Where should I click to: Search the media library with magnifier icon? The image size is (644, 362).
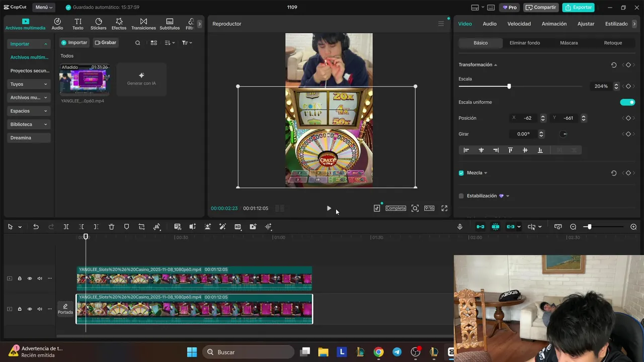click(x=138, y=43)
